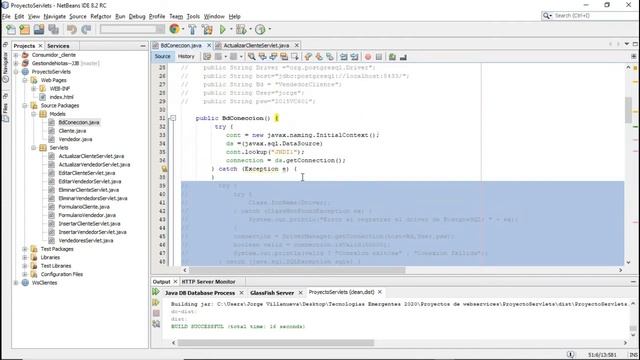The height and width of the screenshot is (360, 640).
Task: Click the search magnifier icon near Search box
Action: pyautogui.click(x=546, y=16)
